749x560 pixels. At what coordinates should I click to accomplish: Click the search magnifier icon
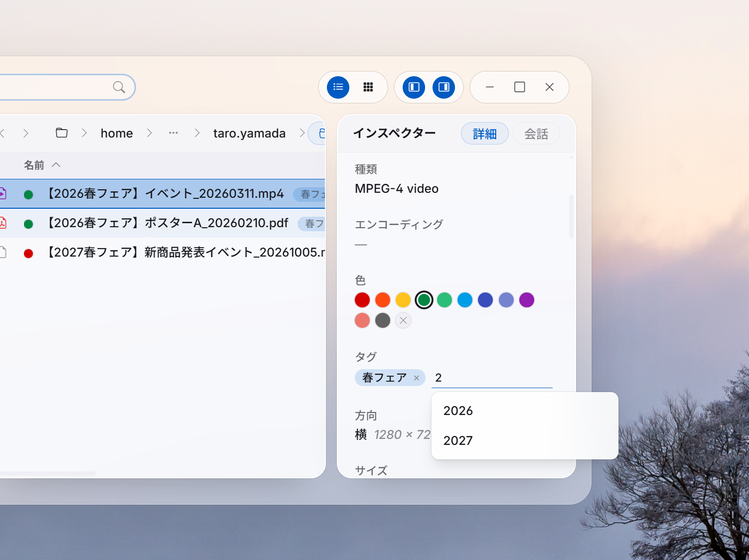coord(119,87)
